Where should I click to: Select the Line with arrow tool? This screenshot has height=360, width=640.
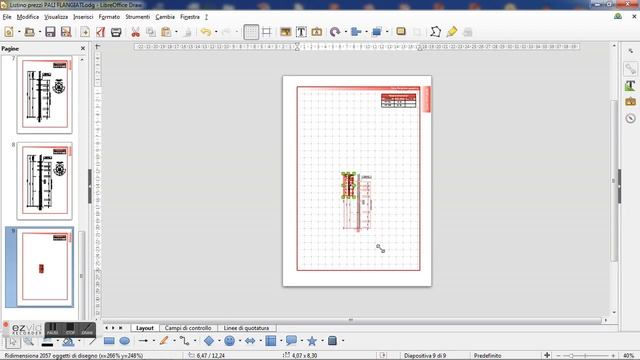143,341
